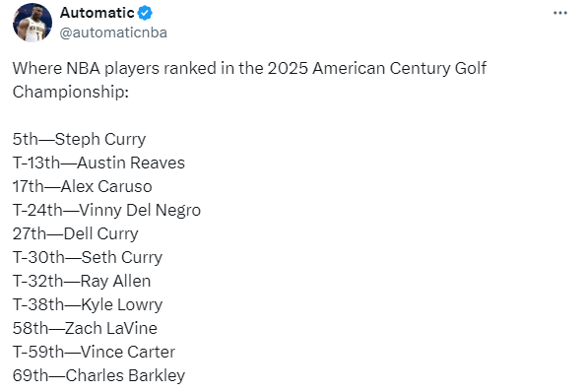This screenshot has height=392, width=586.
Task: Click the T-30th—Seth Curry entry
Action: pyautogui.click(x=88, y=257)
